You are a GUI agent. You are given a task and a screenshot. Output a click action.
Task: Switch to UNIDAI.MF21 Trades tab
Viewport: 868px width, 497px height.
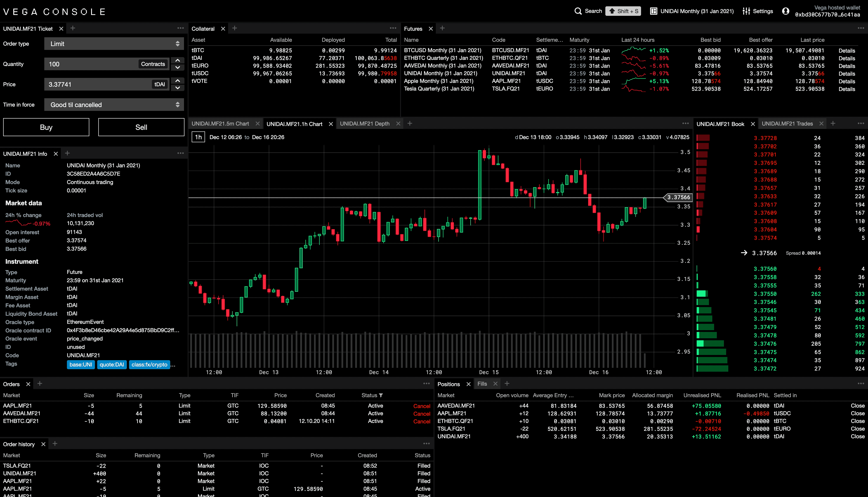coord(787,124)
